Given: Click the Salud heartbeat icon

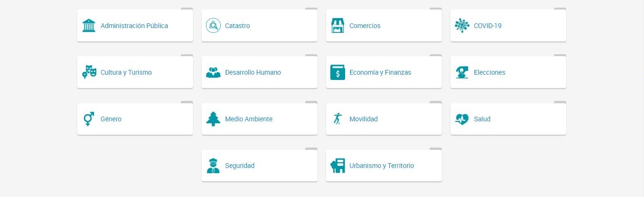Looking at the screenshot, I should click(x=462, y=119).
